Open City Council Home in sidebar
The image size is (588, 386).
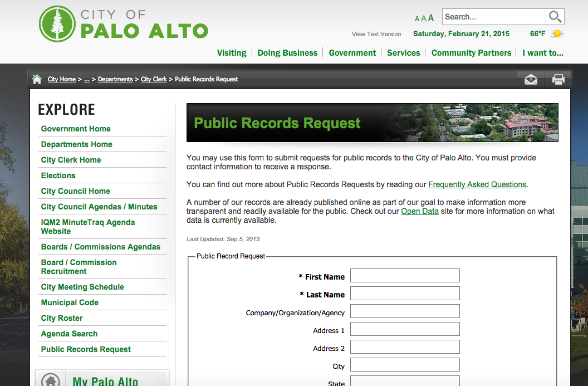[x=75, y=191]
